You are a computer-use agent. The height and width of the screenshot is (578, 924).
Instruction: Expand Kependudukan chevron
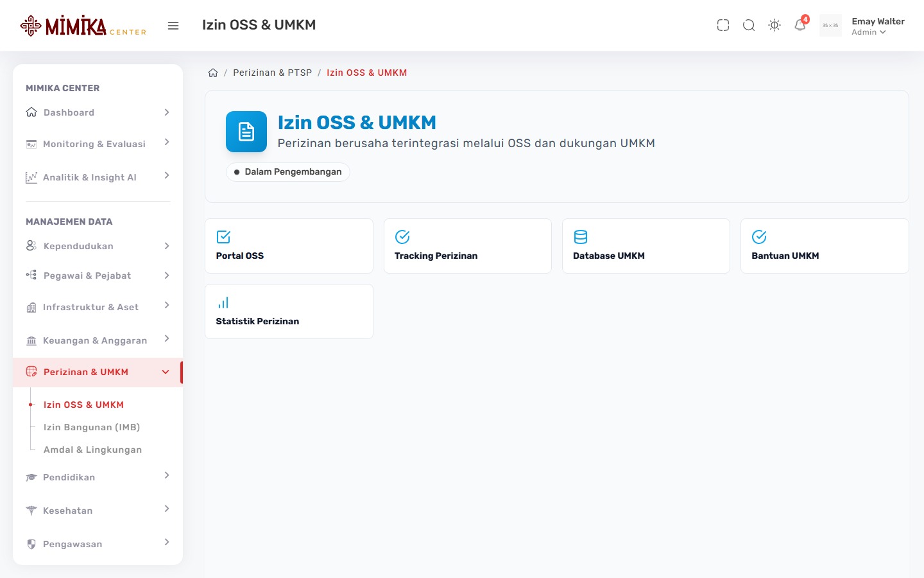pyautogui.click(x=167, y=246)
